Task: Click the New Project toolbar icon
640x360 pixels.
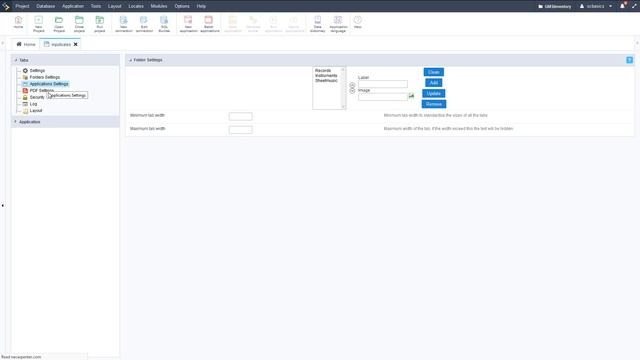Action: click(39, 24)
